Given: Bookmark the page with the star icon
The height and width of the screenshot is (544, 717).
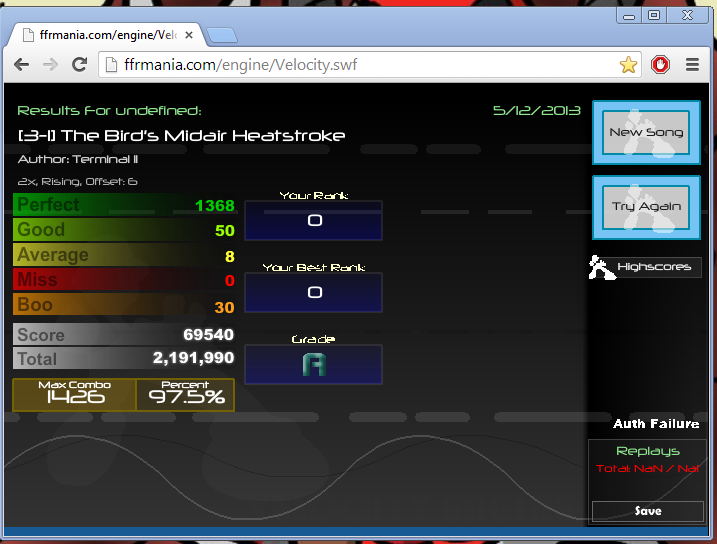Looking at the screenshot, I should click(628, 65).
